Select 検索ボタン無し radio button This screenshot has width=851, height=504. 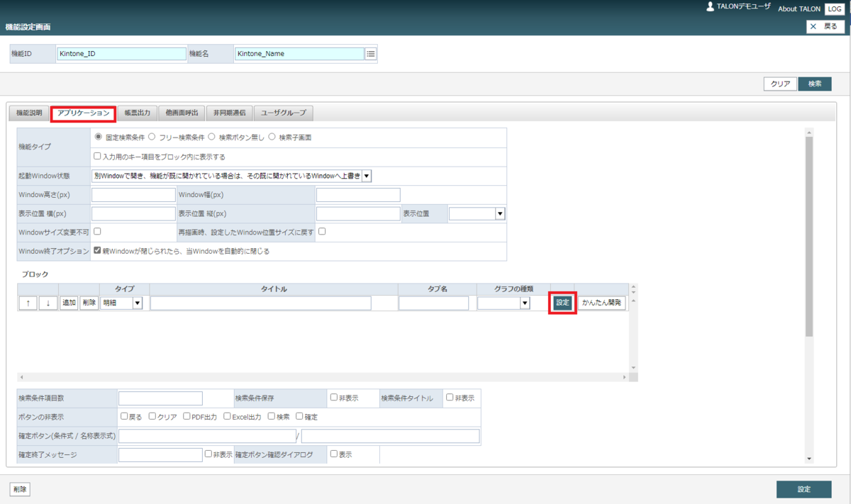[212, 137]
